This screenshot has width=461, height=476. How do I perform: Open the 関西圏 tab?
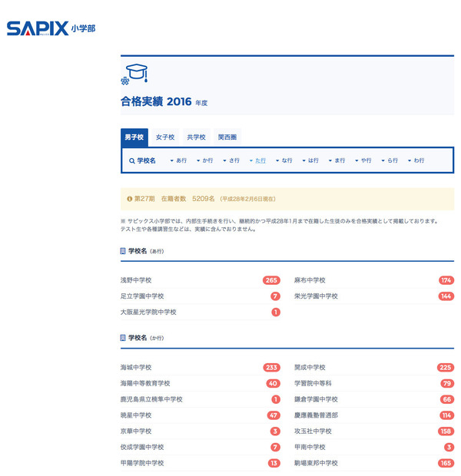227,137
